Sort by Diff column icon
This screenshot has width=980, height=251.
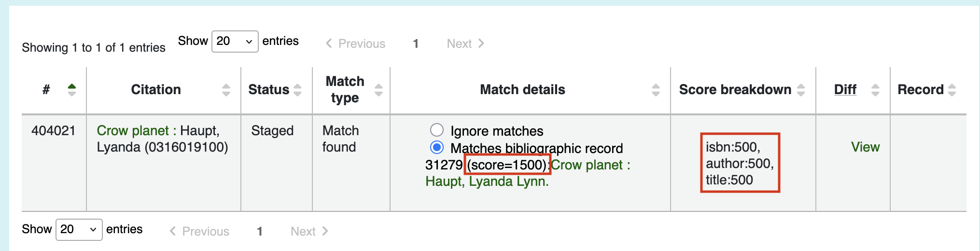875,90
